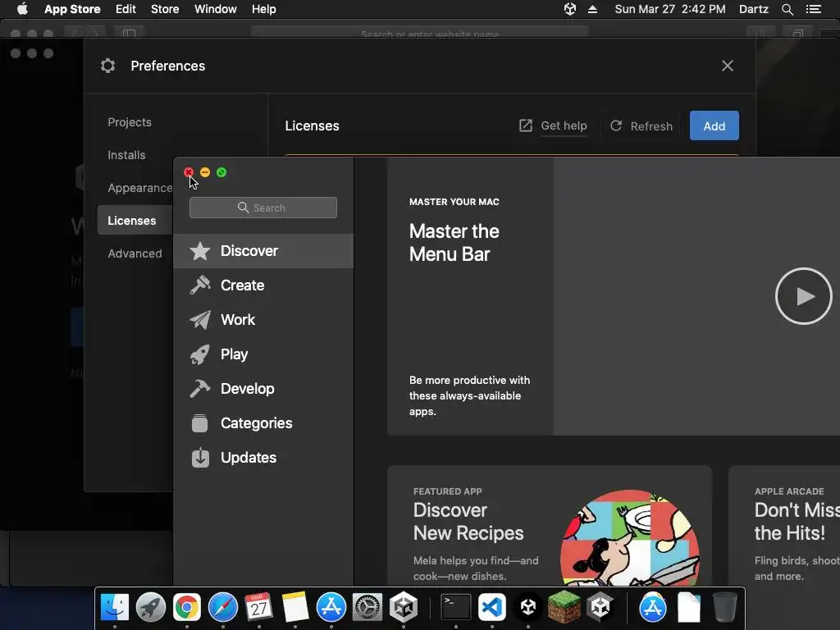Open Safari from the Dock
This screenshot has width=840, height=630.
click(x=223, y=608)
